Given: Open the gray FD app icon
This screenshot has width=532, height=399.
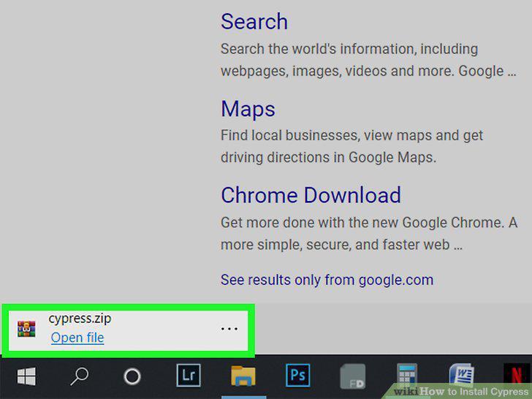Looking at the screenshot, I should [353, 376].
